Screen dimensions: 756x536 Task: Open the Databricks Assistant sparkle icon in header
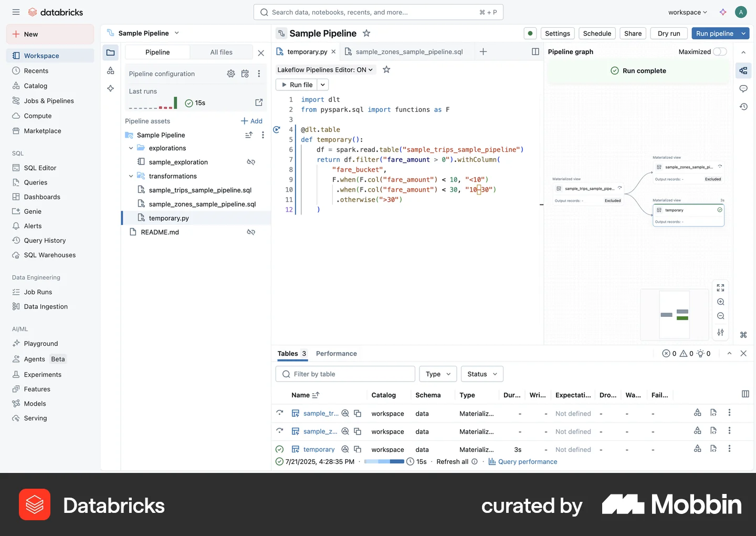(x=723, y=12)
